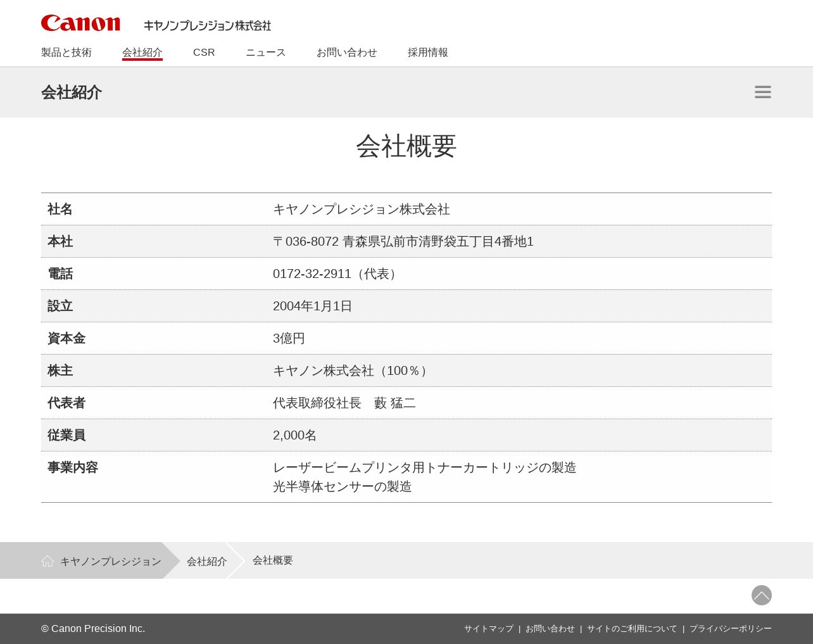
Task: Open サイトのご利用について footer link
Action: pos(632,629)
